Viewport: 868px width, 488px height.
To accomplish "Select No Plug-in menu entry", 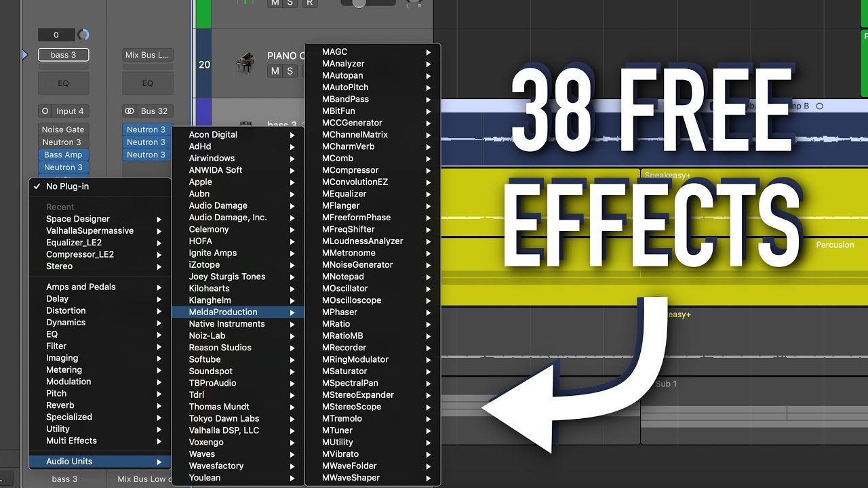I will [100, 186].
